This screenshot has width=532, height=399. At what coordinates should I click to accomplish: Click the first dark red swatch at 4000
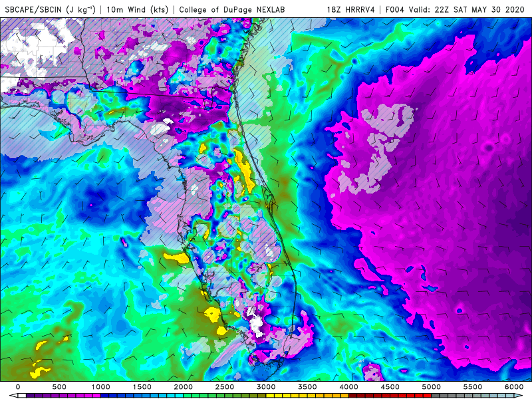[353, 396]
